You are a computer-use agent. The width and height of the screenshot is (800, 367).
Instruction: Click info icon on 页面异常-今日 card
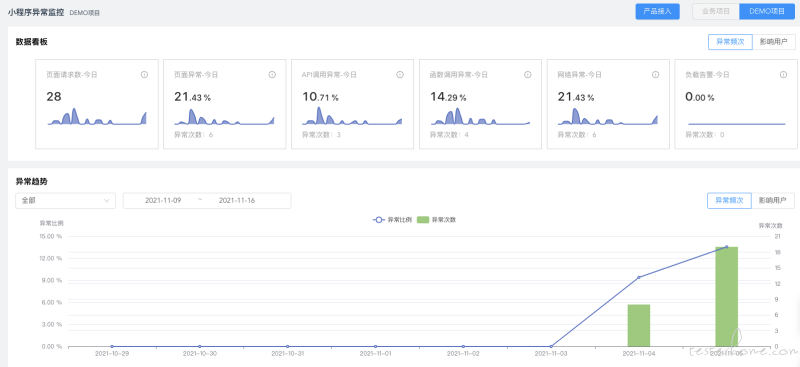pos(272,75)
